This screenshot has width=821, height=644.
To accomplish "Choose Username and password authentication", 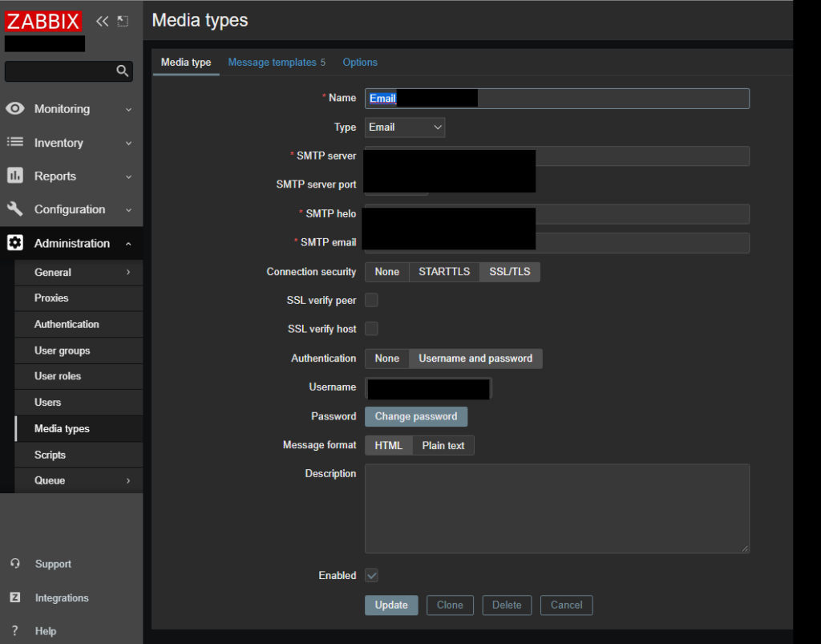I will (475, 358).
